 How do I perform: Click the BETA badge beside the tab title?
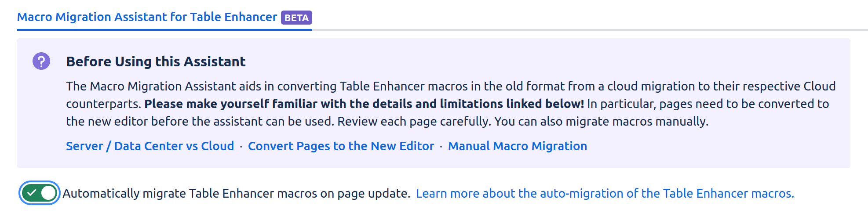296,18
